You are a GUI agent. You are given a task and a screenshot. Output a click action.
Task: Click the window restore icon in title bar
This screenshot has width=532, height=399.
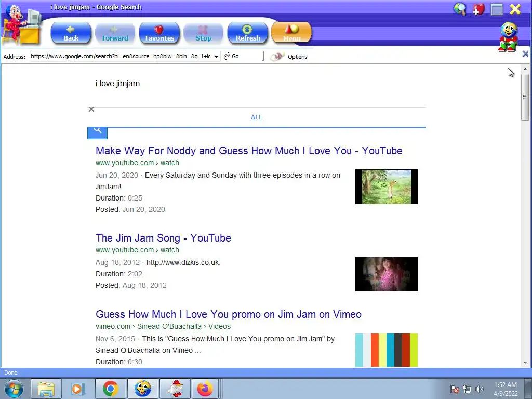tap(497, 9)
